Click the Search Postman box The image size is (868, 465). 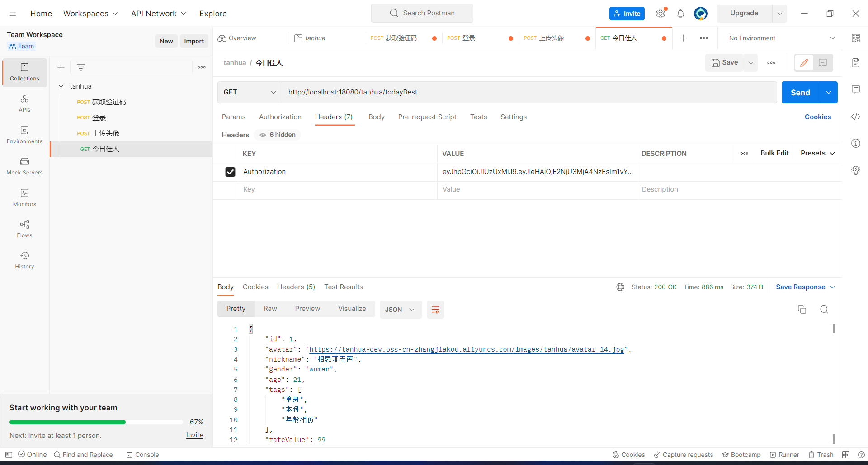(x=422, y=13)
